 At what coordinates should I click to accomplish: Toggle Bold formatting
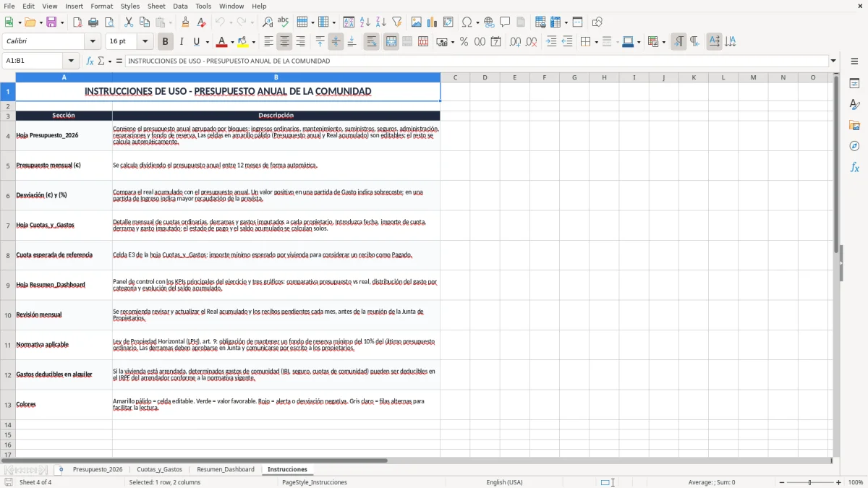coord(165,42)
